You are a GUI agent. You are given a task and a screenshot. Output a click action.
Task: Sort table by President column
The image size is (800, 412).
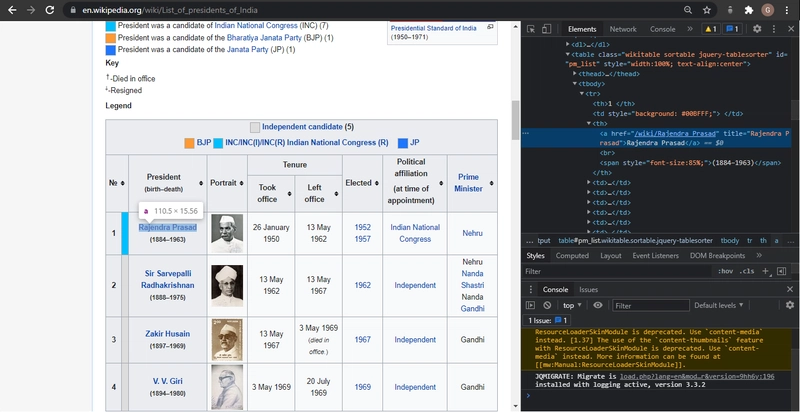coord(201,183)
